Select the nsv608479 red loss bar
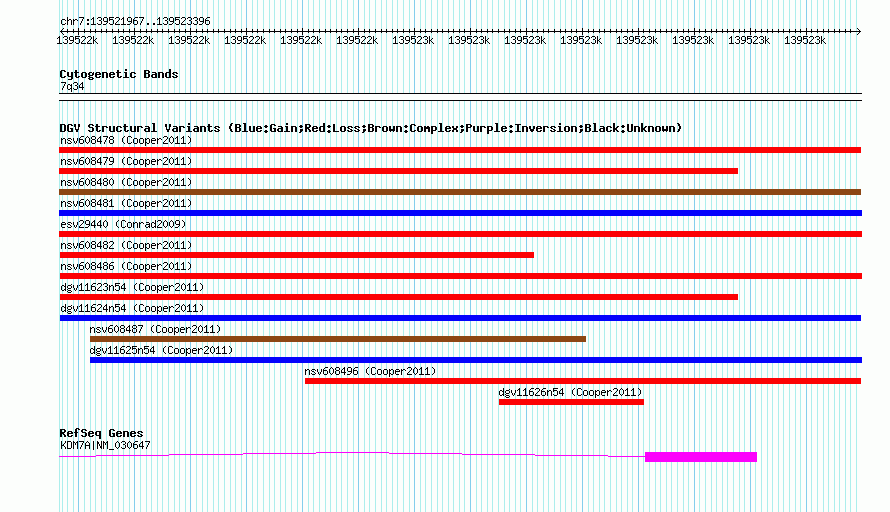Viewport: 890px width, 512px height. tap(398, 171)
